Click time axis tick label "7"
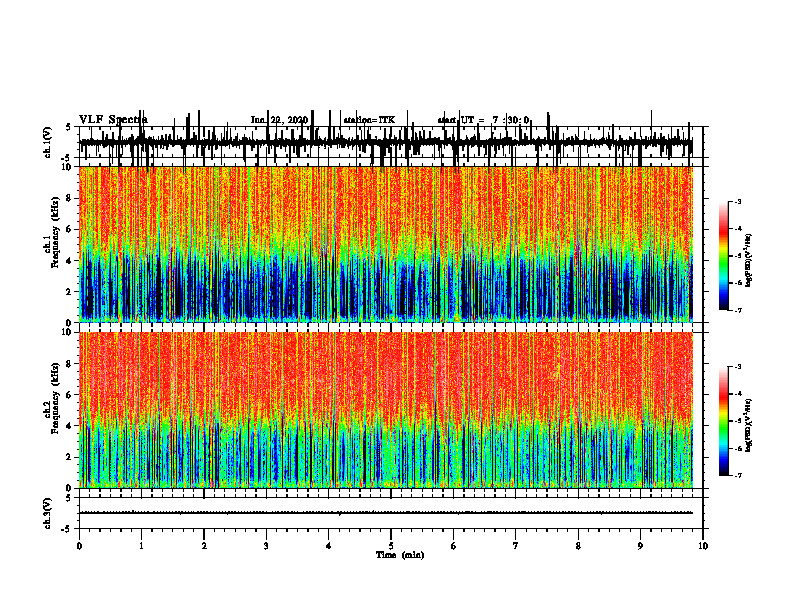Image resolution: width=792 pixels, height=612 pixels. point(516,546)
